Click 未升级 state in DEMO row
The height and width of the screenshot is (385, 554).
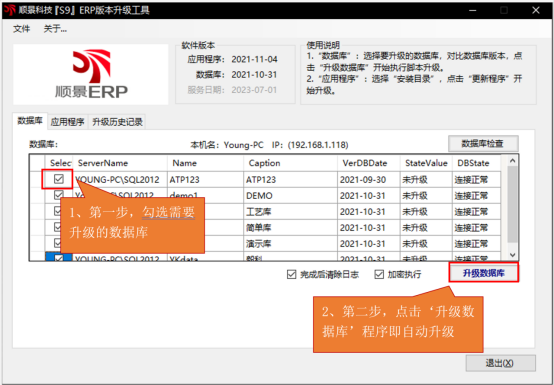coord(426,196)
